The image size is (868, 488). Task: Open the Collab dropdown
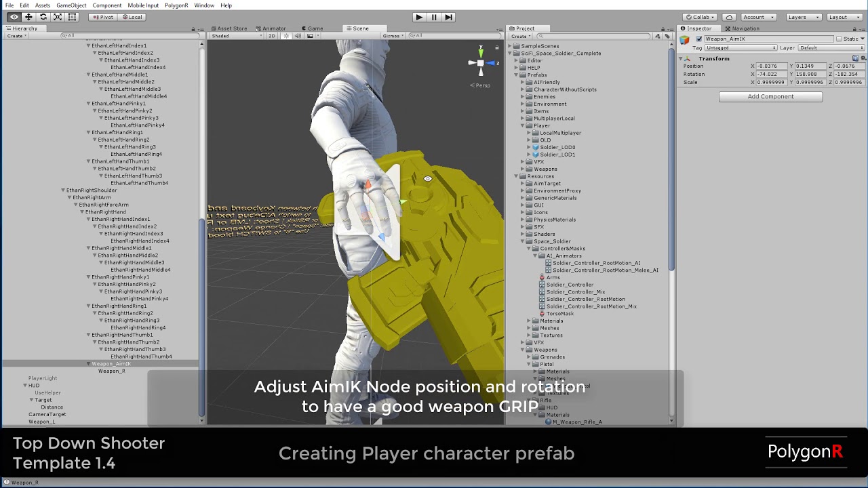pos(701,17)
